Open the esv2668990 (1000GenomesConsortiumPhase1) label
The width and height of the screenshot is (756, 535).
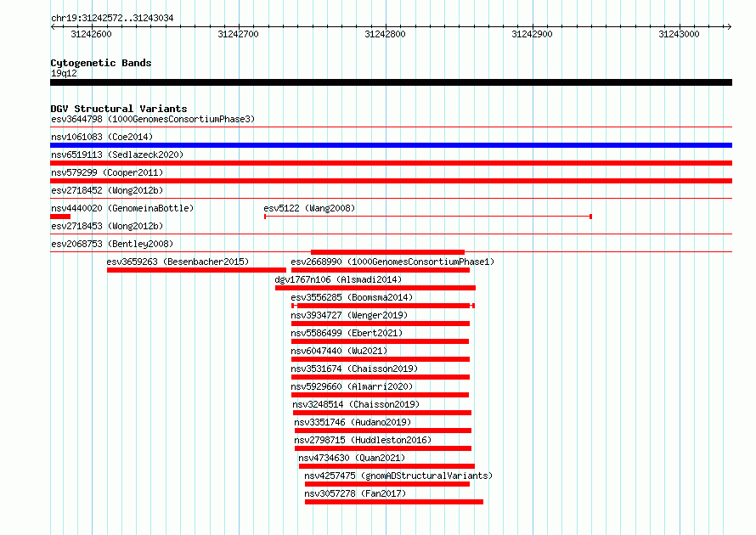(392, 262)
